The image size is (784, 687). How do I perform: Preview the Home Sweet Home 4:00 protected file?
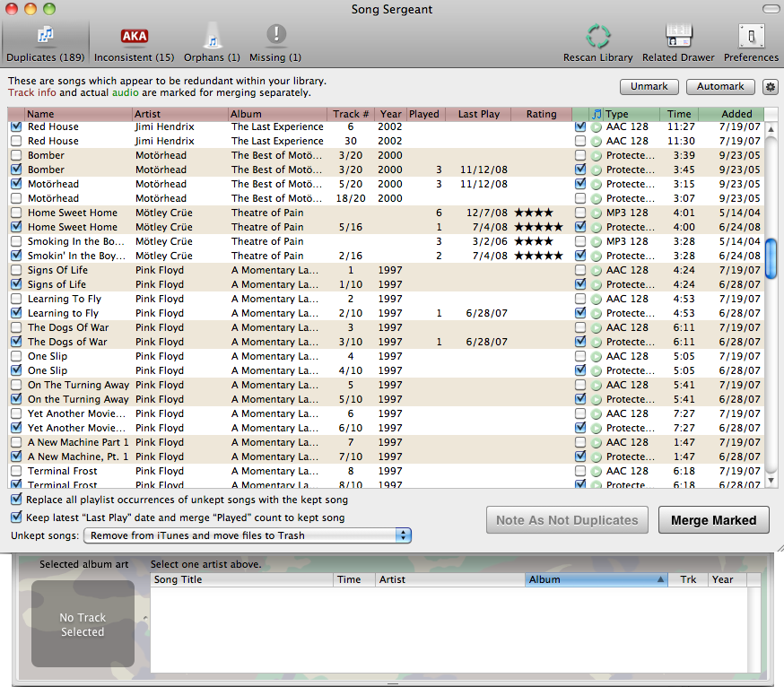pyautogui.click(x=596, y=228)
